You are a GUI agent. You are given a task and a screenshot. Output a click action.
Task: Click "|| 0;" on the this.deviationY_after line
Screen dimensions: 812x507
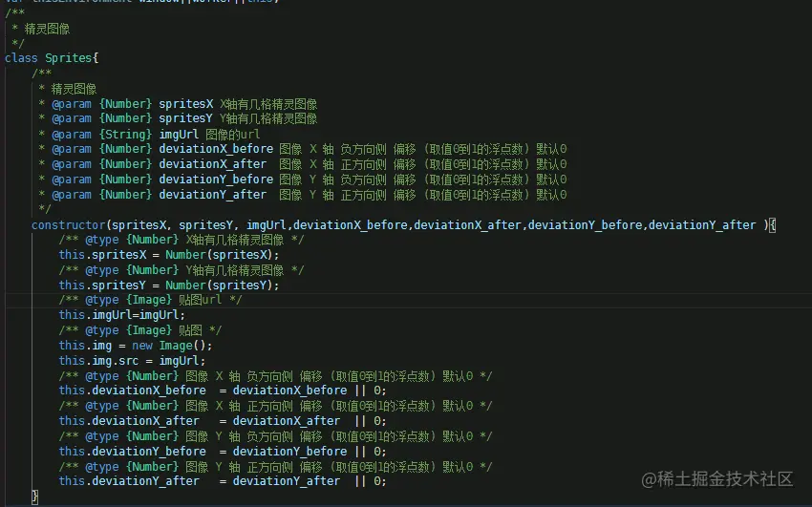371,481
